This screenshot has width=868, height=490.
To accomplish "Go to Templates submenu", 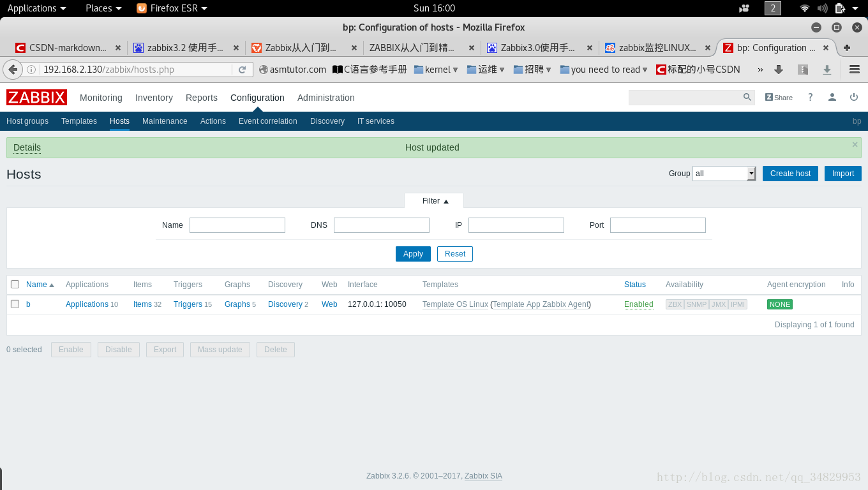I will [79, 121].
